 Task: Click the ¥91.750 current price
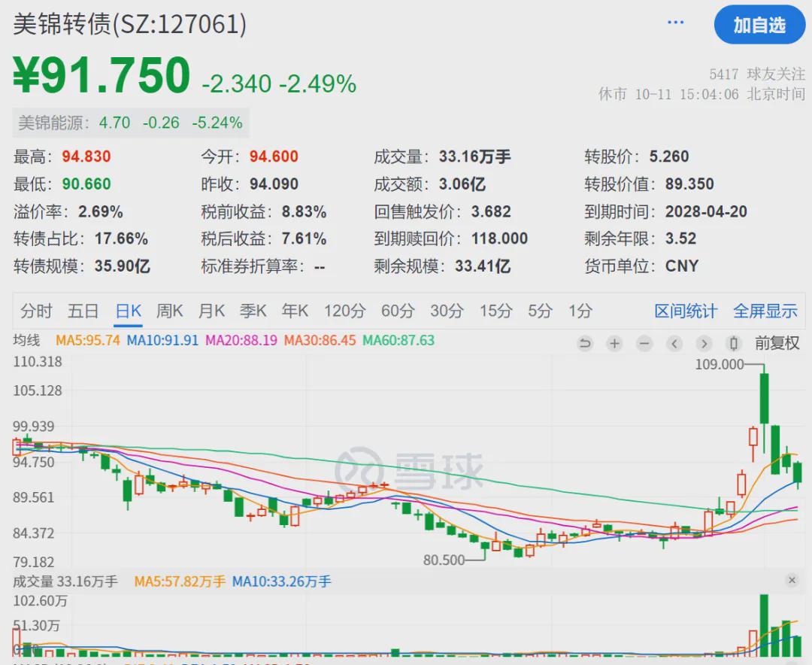tap(102, 75)
